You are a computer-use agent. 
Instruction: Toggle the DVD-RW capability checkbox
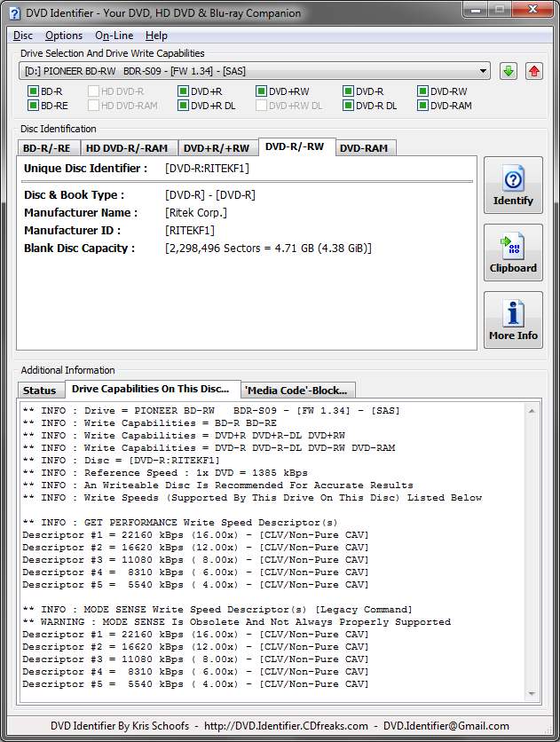(422, 91)
